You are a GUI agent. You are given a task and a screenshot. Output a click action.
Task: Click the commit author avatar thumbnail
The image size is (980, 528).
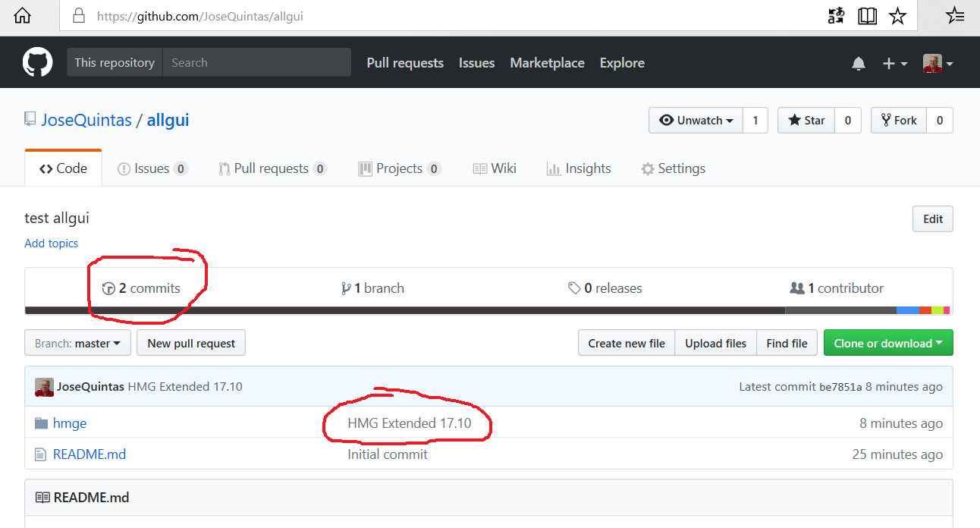[44, 387]
